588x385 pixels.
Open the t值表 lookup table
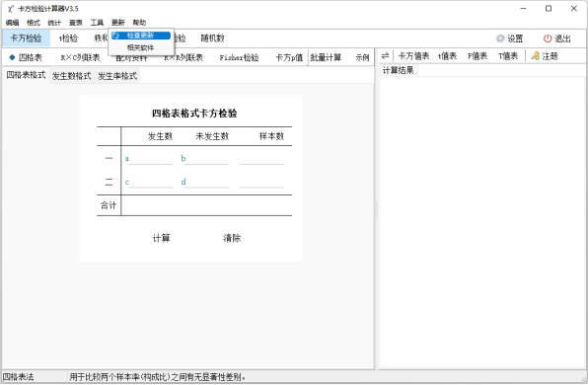pos(447,56)
